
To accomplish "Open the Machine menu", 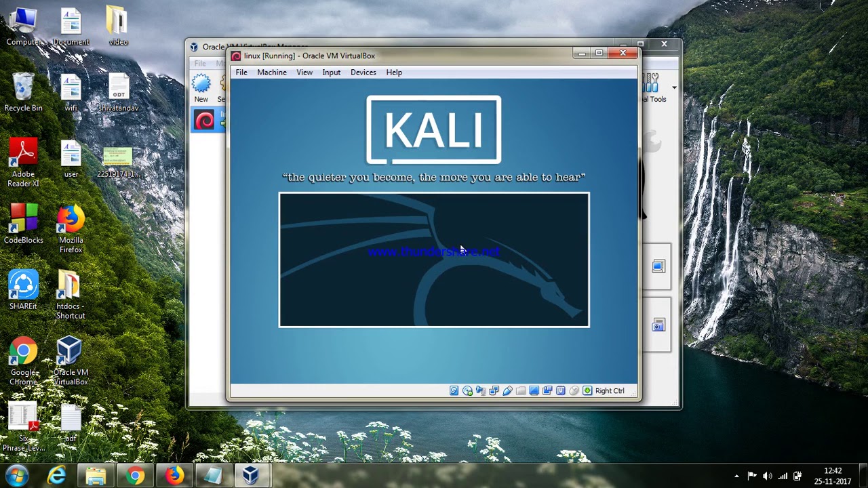I will [x=272, y=73].
